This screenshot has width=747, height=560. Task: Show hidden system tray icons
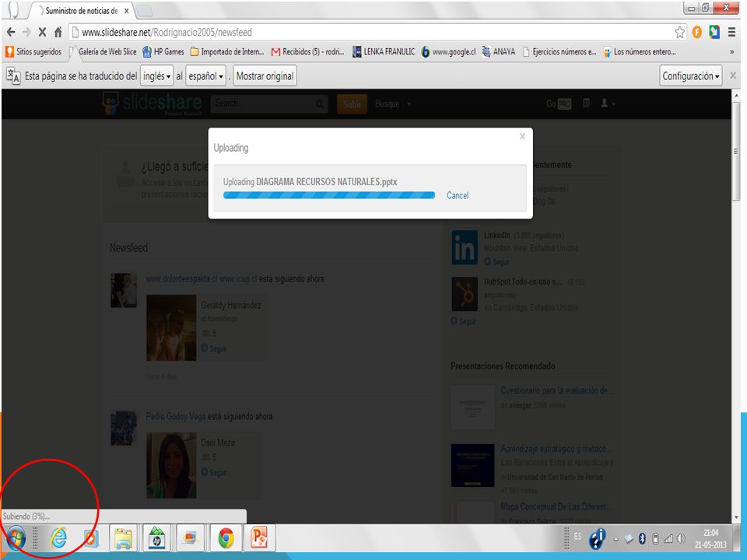(616, 539)
